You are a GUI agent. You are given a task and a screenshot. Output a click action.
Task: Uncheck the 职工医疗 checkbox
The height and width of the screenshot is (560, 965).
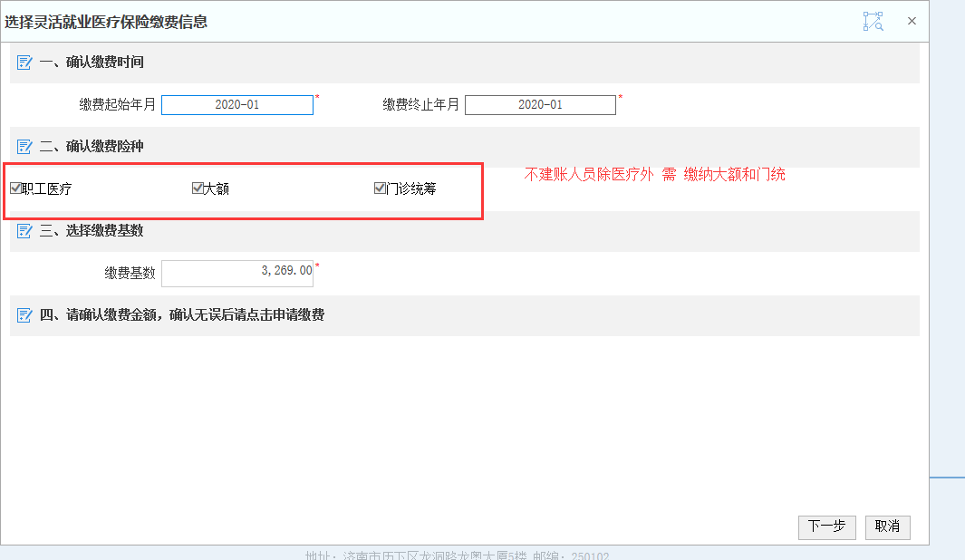pos(16,188)
